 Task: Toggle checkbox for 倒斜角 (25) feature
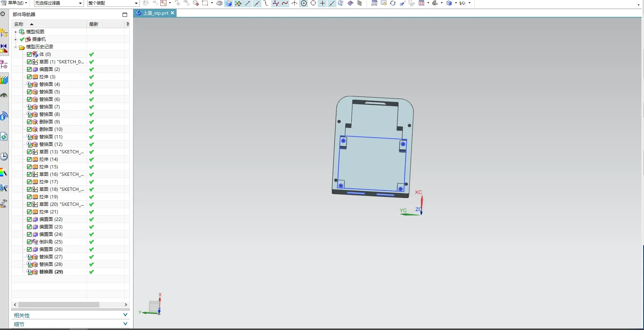tap(29, 242)
